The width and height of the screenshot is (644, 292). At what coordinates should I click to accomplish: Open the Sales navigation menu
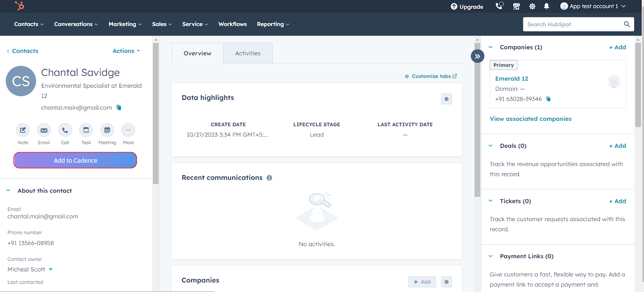point(162,24)
